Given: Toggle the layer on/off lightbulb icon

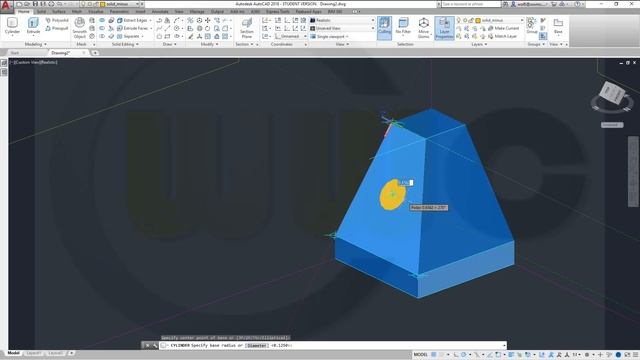Looking at the screenshot, I should (x=459, y=20).
